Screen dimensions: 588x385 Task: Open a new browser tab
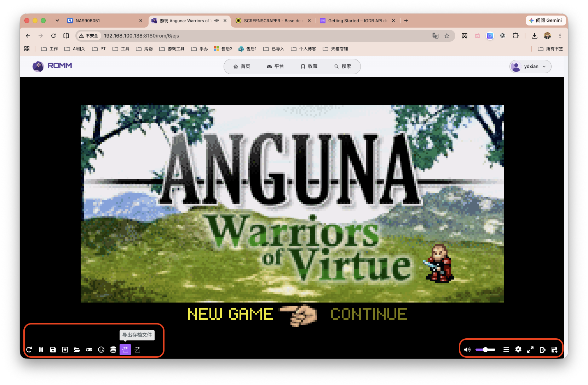click(x=406, y=21)
